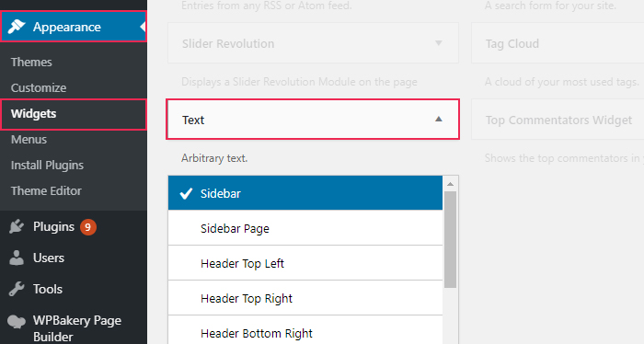Expand the Slider Revolution widget arrow
Image resolution: width=644 pixels, height=344 pixels.
pos(439,43)
